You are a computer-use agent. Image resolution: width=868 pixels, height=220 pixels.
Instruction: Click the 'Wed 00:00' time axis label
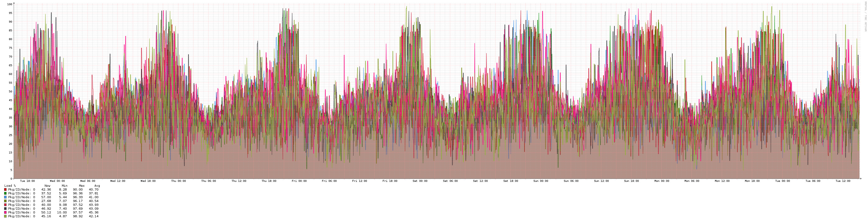(x=57, y=181)
